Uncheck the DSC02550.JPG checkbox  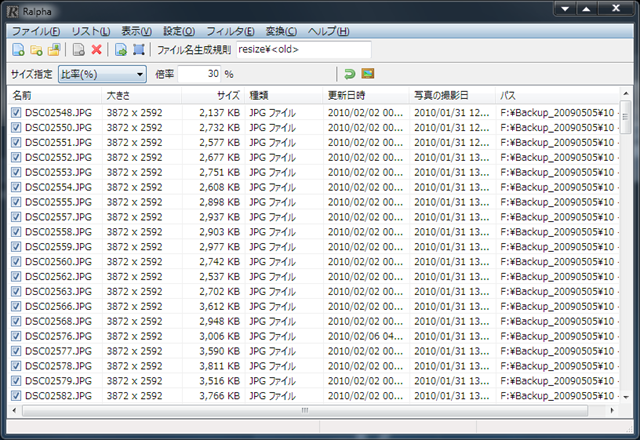pos(16,127)
